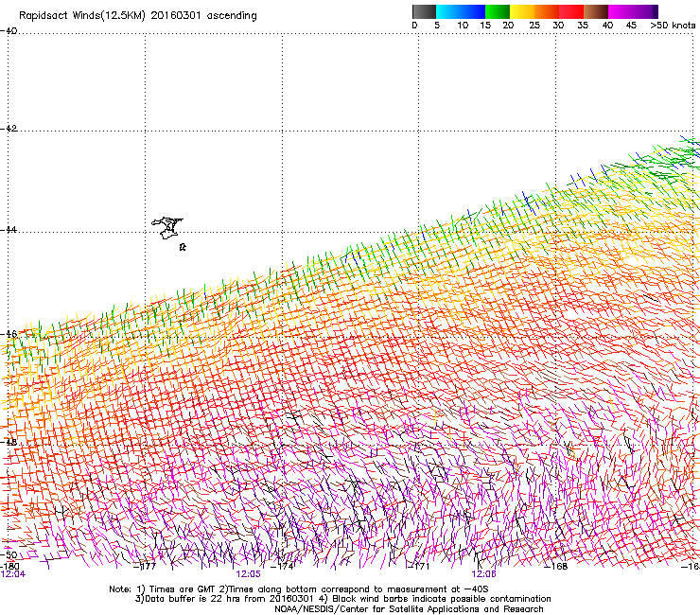This screenshot has width=700, height=615.
Task: Click the -42 latitude label
Action: point(9,128)
